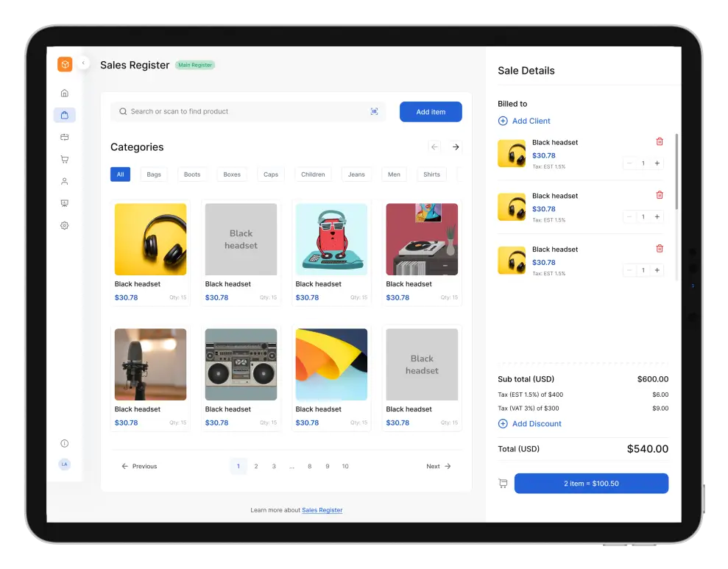Open the shopping cart sidebar icon

point(65,159)
